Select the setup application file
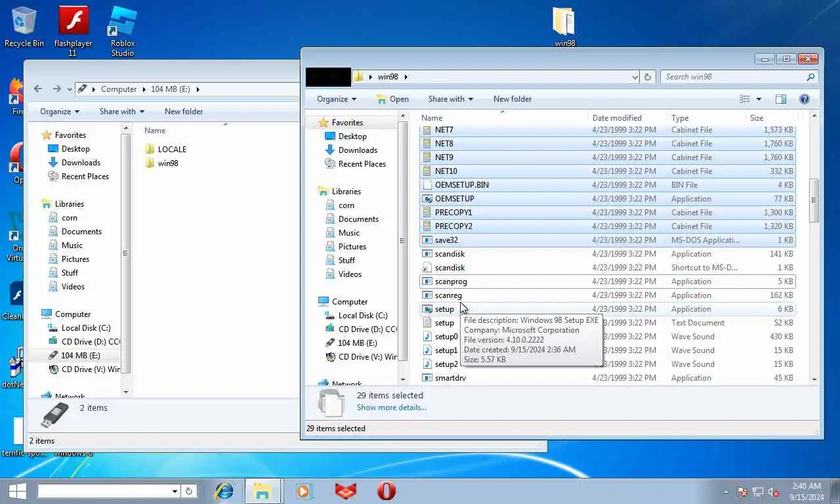 pyautogui.click(x=444, y=309)
